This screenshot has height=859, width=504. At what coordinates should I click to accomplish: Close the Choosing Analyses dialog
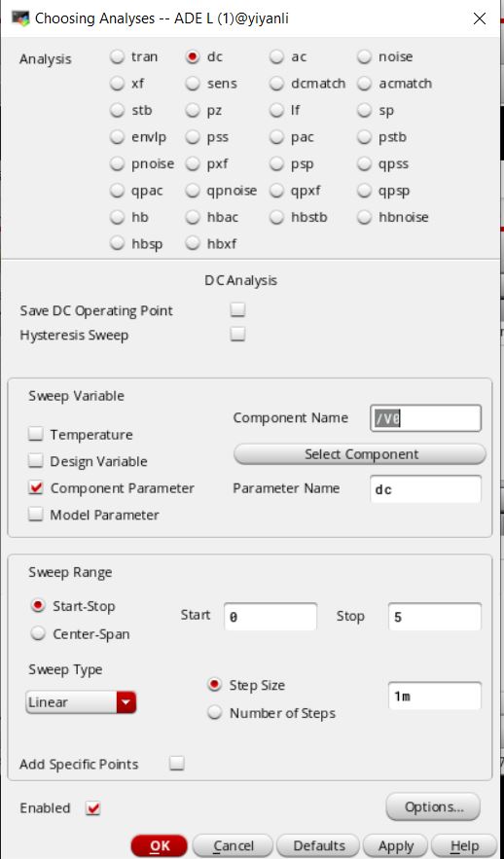(480, 18)
